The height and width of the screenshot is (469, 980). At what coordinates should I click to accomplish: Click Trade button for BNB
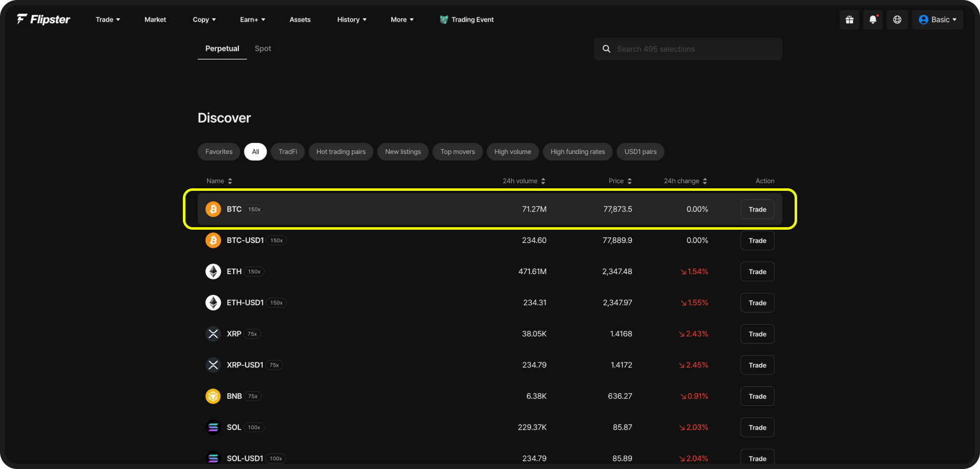click(x=757, y=396)
